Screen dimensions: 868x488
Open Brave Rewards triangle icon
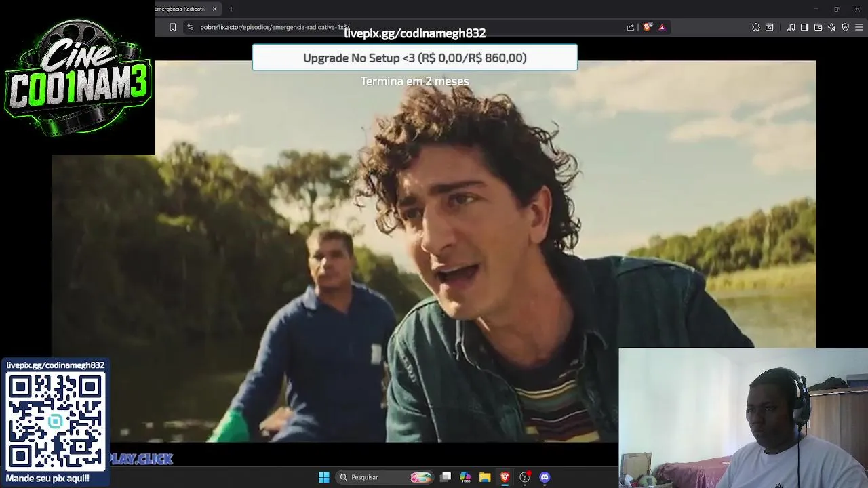click(662, 27)
